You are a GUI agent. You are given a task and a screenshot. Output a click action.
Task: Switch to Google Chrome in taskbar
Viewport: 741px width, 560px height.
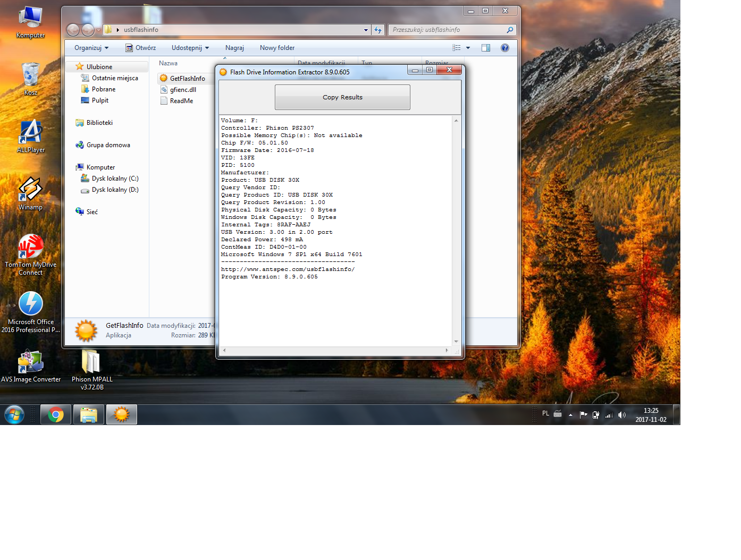[x=56, y=414]
